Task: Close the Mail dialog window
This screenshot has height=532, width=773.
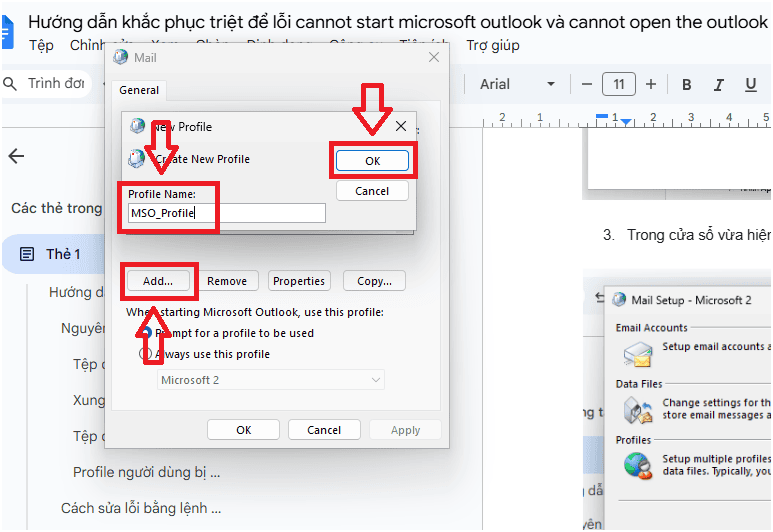Action: 434,58
